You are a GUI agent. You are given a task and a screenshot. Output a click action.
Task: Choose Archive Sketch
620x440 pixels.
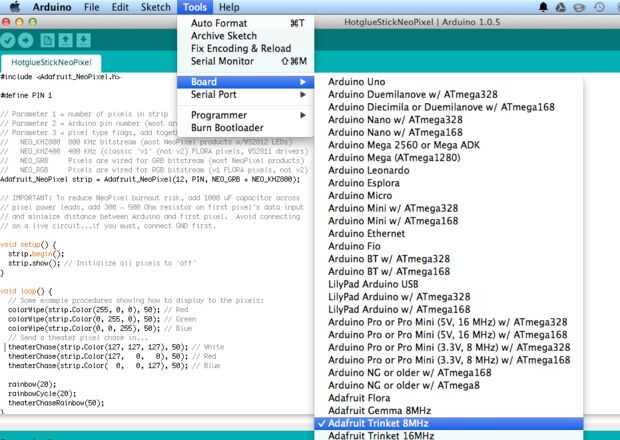(246, 36)
